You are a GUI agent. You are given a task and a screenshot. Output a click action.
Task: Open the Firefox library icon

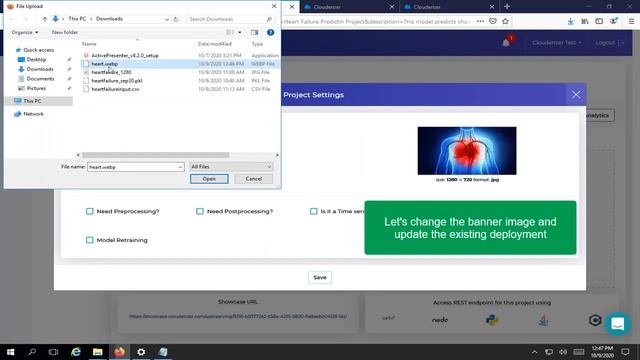pyautogui.click(x=585, y=21)
